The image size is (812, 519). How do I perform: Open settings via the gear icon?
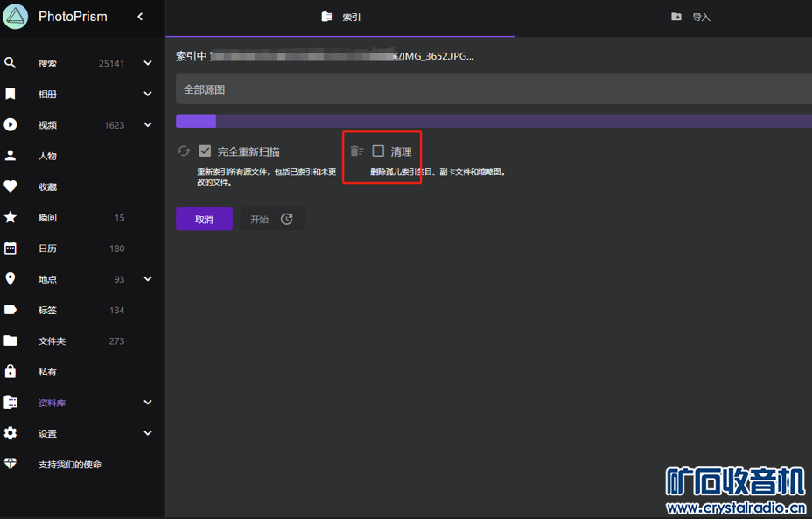(x=10, y=433)
